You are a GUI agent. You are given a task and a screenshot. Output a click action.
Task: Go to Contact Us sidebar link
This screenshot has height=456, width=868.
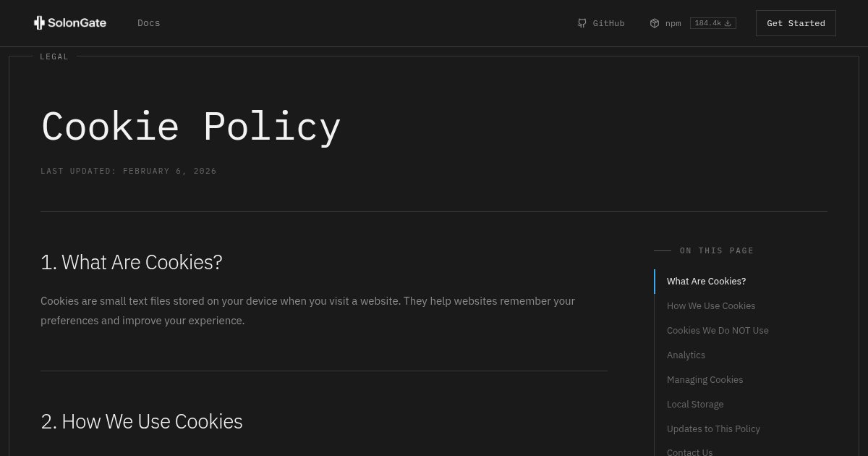click(689, 452)
